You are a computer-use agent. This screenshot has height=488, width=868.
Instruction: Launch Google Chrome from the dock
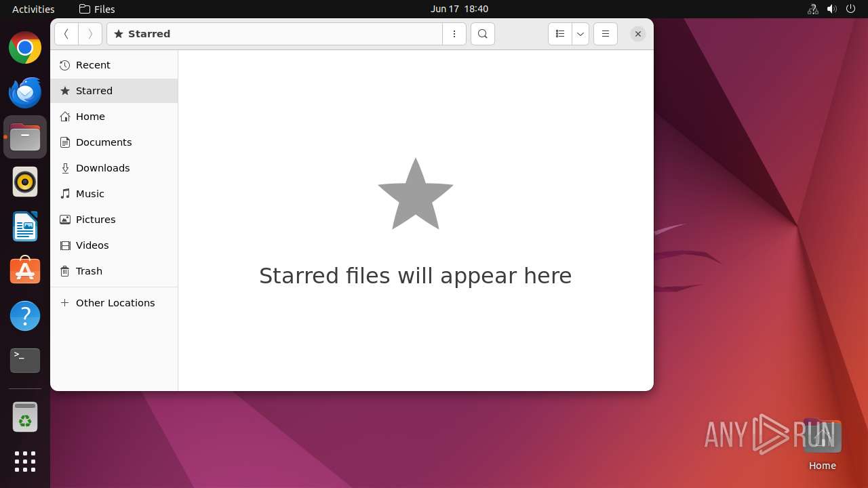pyautogui.click(x=25, y=47)
